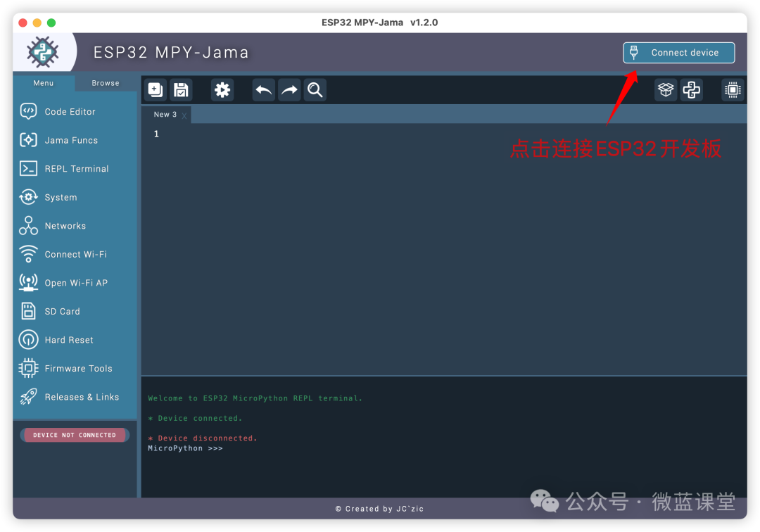Viewport: 760px width, 532px height.
Task: Switch to the Menu tab
Action: [44, 83]
